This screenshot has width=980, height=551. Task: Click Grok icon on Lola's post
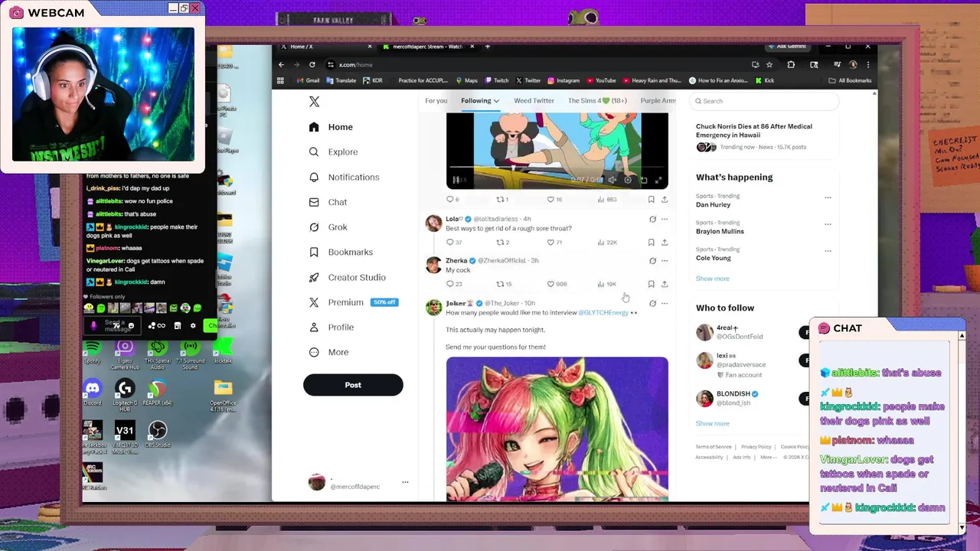pos(652,219)
